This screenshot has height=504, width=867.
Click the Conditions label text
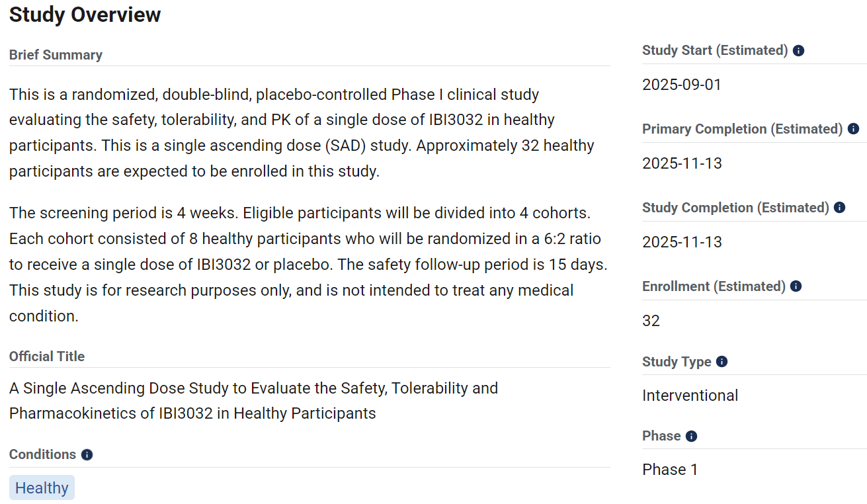42,454
